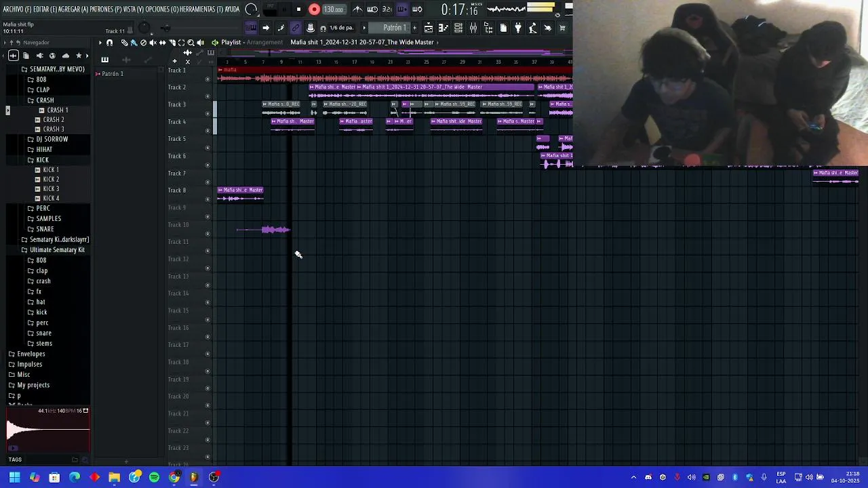Expand the KICK folder in browser

click(42, 160)
